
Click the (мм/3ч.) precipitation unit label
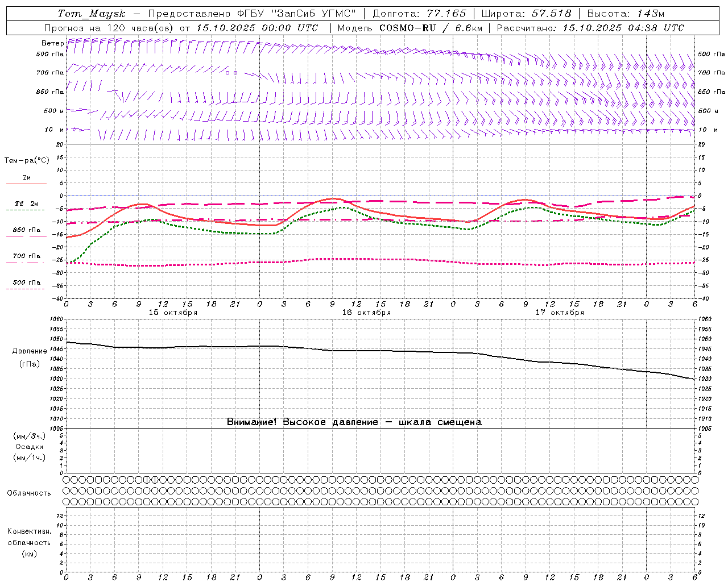click(30, 436)
